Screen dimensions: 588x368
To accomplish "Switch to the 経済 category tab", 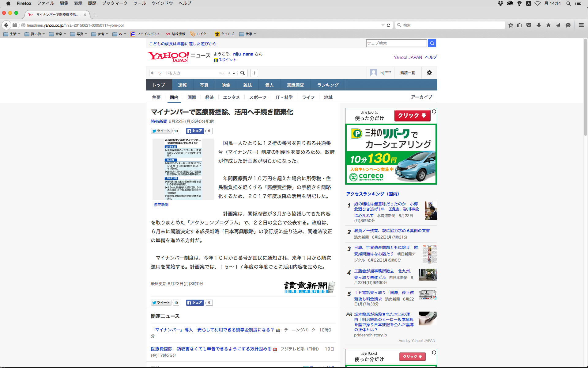I will (209, 97).
